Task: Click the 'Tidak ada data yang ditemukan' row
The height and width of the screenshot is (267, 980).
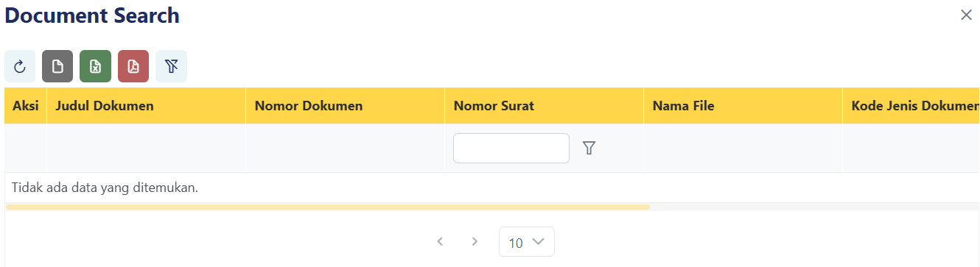Action: click(492, 188)
